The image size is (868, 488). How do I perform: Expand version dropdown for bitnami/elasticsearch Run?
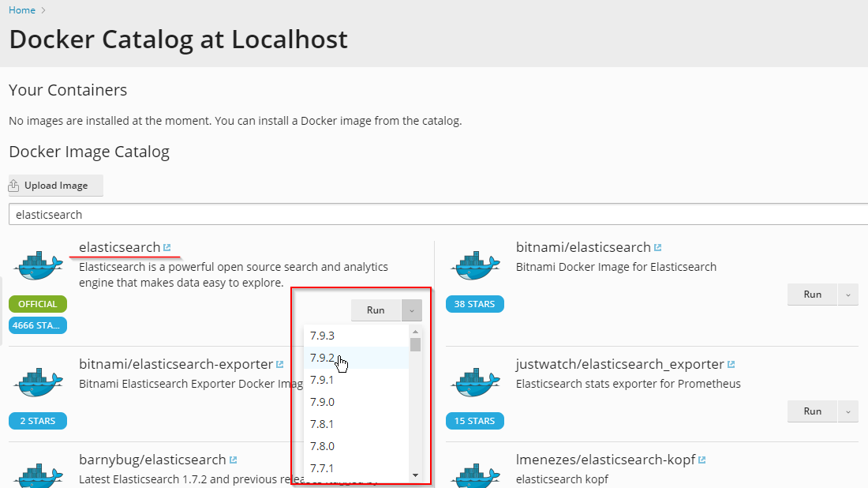pos(848,295)
